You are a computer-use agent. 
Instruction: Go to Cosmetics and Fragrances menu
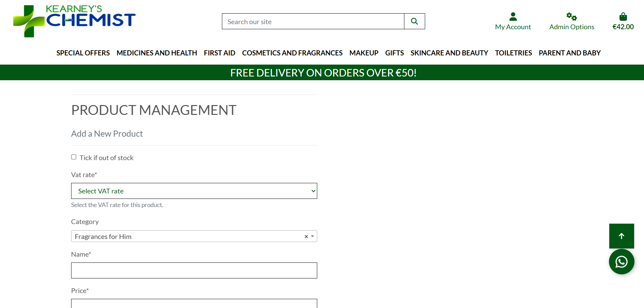[292, 53]
